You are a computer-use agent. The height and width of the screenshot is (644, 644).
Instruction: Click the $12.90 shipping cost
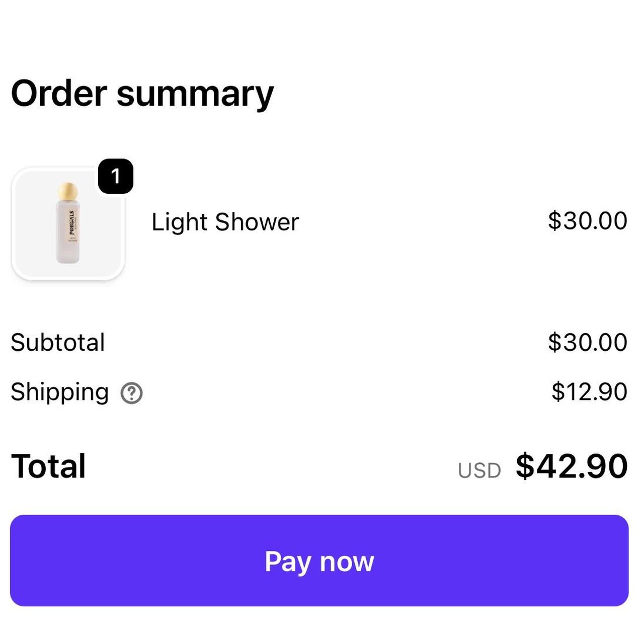coord(588,391)
